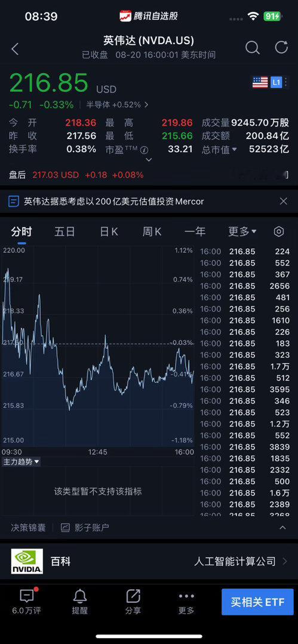The image size is (298, 644).
Task: Open chart settings hexagon icon
Action: [279, 231]
